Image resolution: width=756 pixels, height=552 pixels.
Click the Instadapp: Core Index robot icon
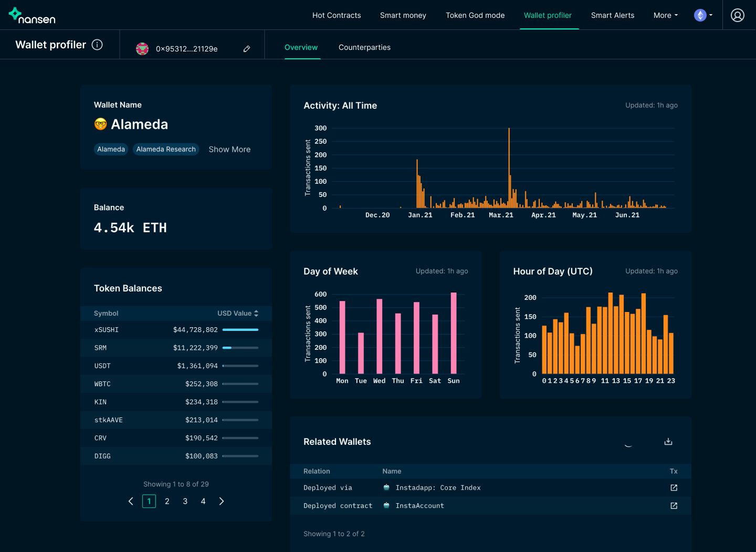[386, 487]
